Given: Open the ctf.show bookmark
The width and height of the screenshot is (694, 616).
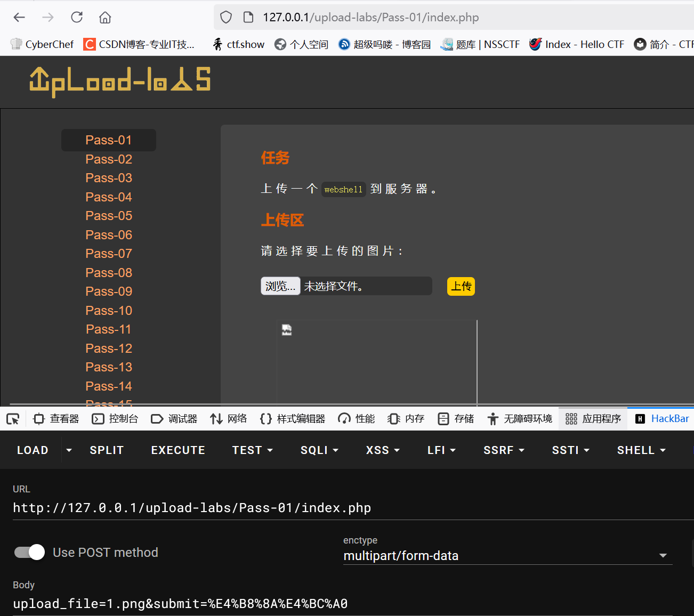Looking at the screenshot, I should coord(238,44).
